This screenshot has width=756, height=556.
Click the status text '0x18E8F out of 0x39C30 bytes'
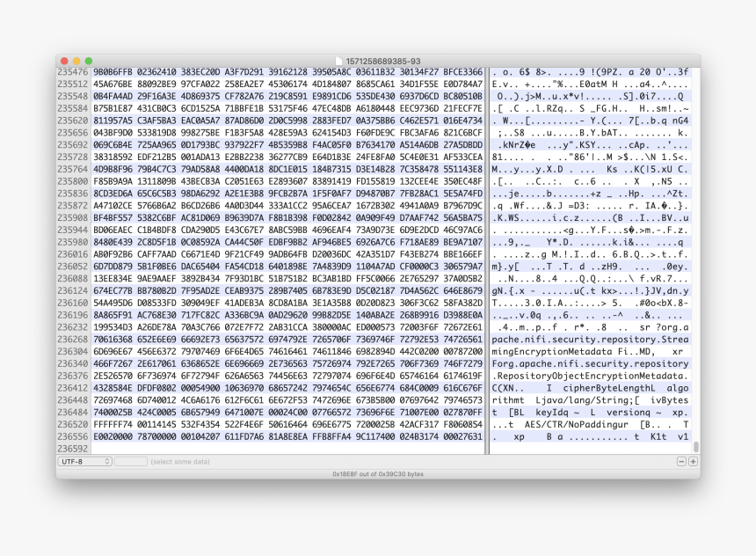pos(378,474)
